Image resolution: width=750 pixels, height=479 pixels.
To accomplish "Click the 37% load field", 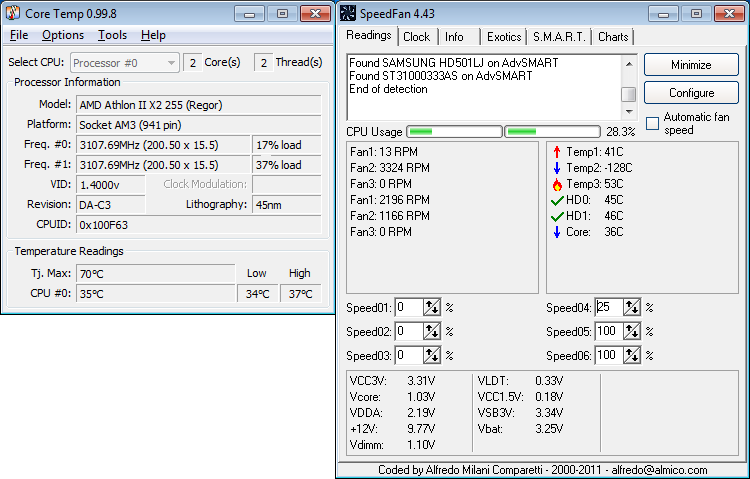I will pos(287,165).
